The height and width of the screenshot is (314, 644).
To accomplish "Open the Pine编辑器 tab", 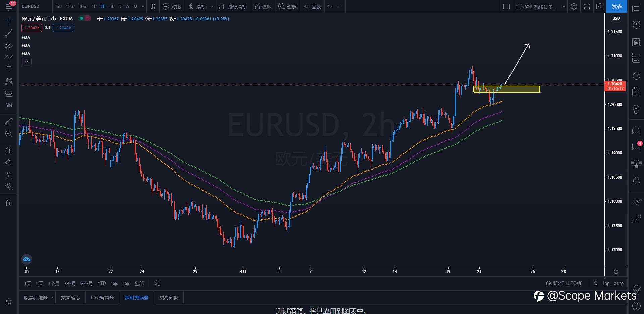I will click(102, 298).
